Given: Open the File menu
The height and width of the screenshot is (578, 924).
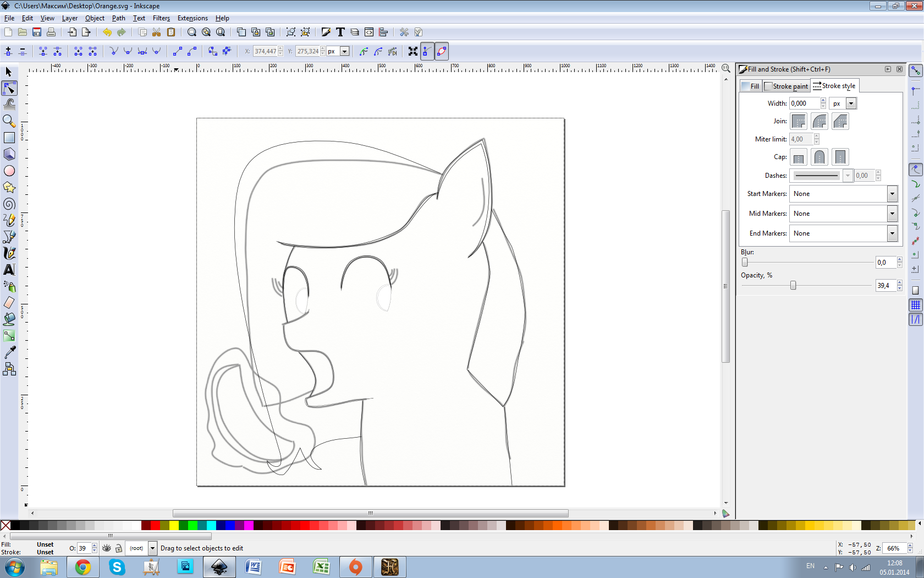Looking at the screenshot, I should point(9,18).
